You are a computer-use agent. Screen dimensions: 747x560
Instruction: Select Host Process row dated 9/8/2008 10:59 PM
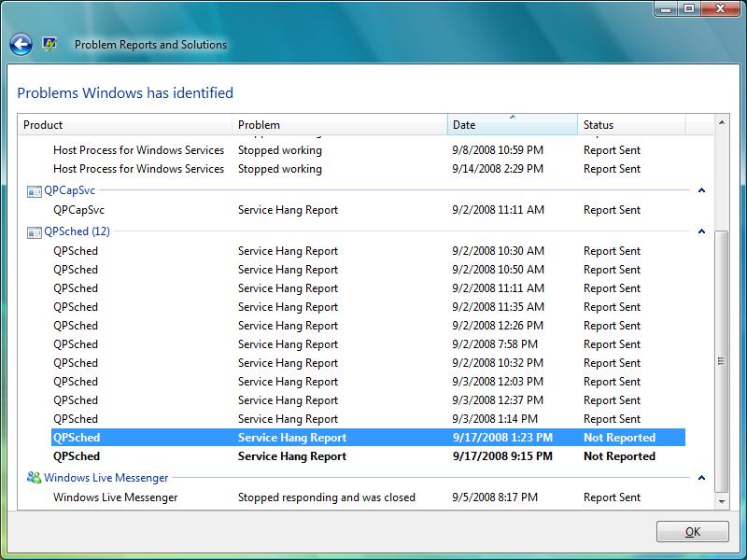tap(368, 150)
